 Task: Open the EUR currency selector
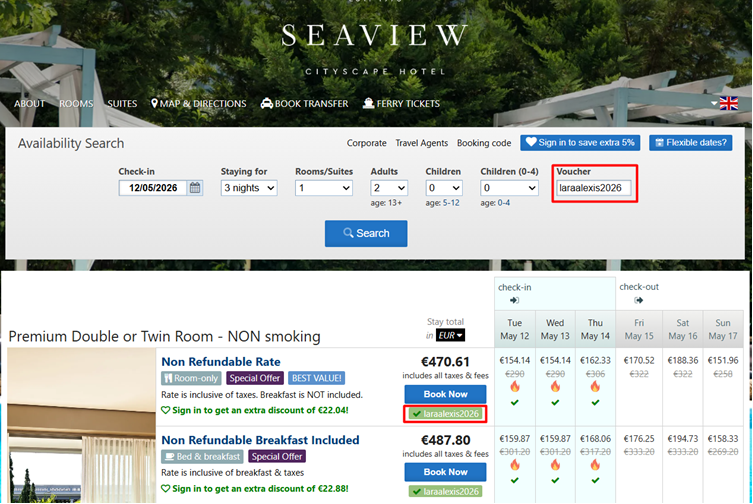pos(450,335)
